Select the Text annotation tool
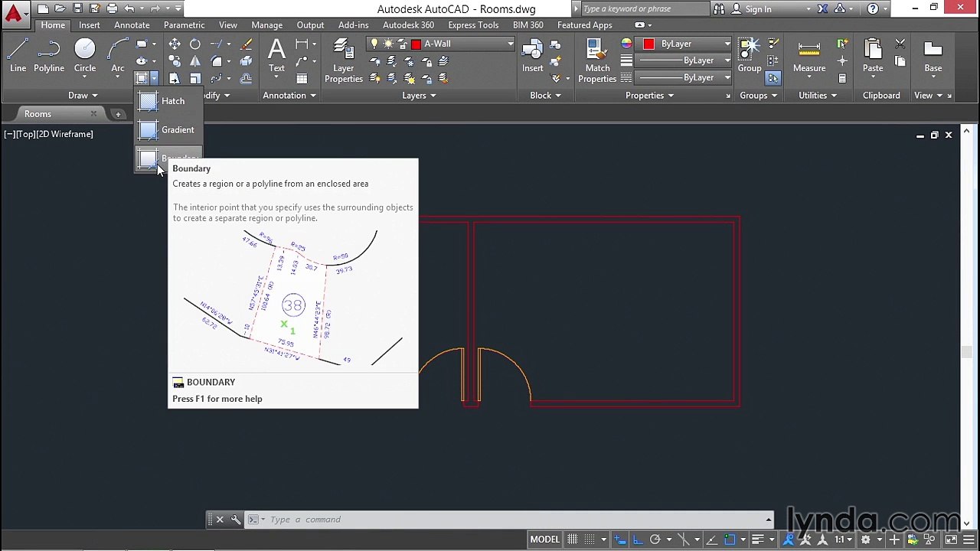The width and height of the screenshot is (980, 551). (276, 56)
